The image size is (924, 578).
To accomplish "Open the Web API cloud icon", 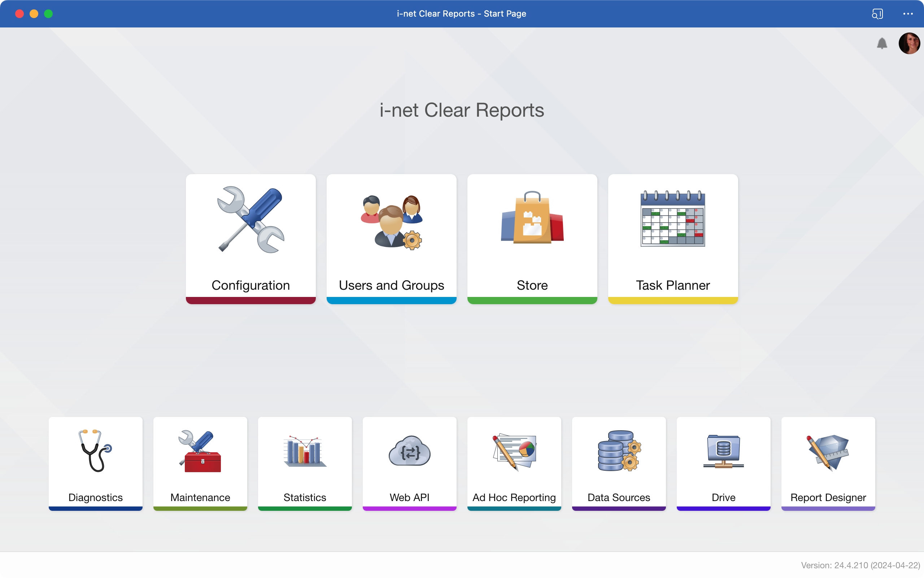I will (409, 451).
